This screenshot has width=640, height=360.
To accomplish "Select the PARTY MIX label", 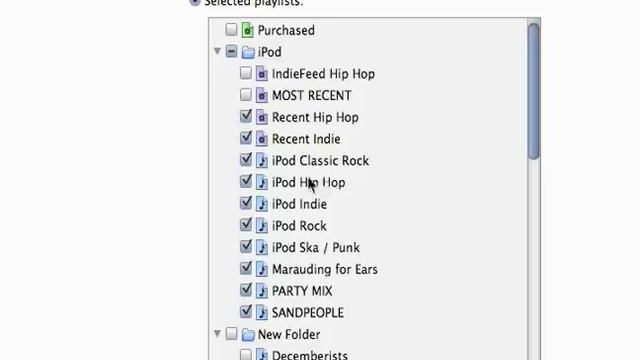I will coord(302,291).
